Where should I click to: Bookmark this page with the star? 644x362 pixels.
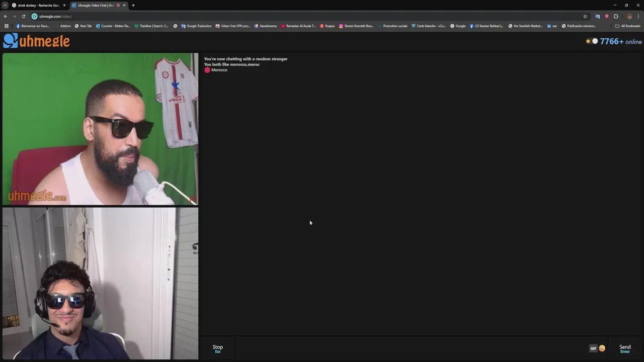tap(585, 16)
